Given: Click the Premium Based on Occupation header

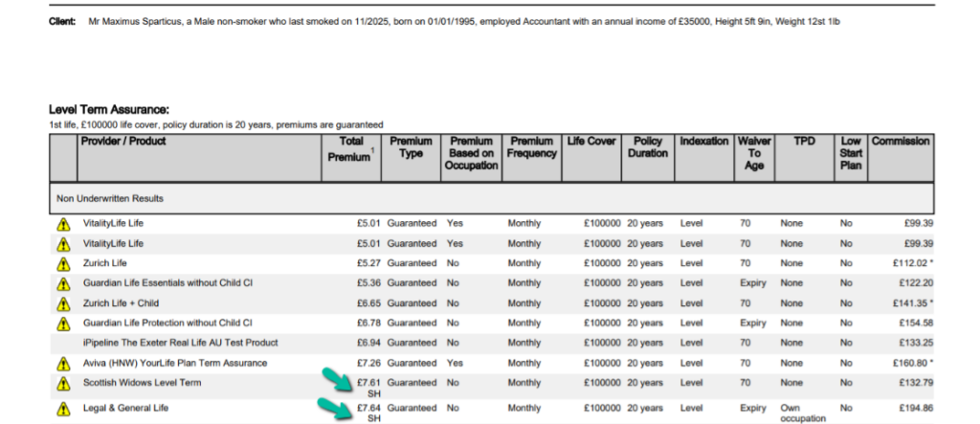Looking at the screenshot, I should pos(472,153).
